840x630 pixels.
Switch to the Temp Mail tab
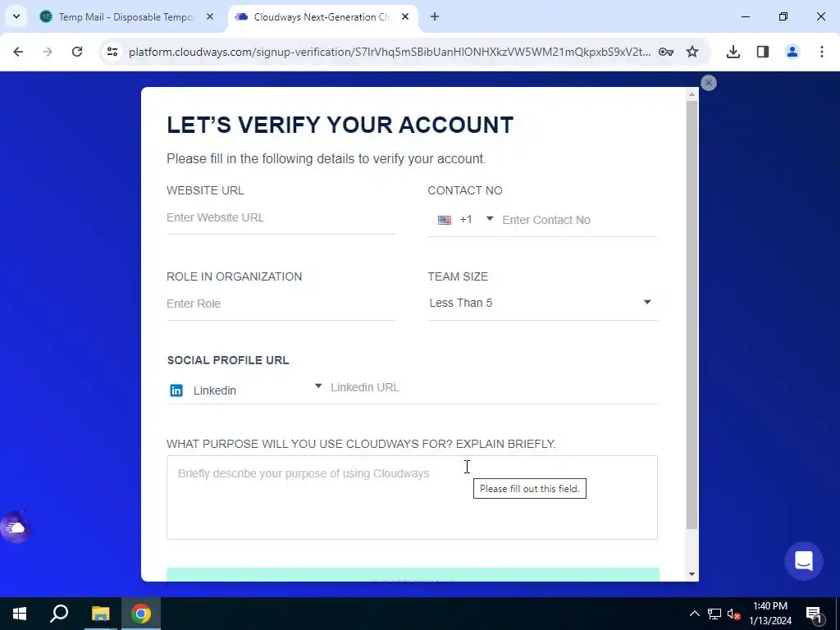pyautogui.click(x=126, y=17)
